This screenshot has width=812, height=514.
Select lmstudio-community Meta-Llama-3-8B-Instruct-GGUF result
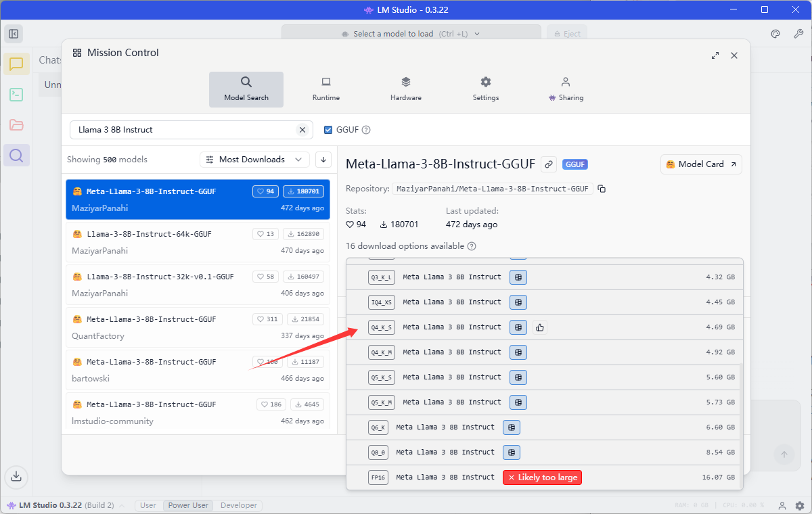[198, 413]
